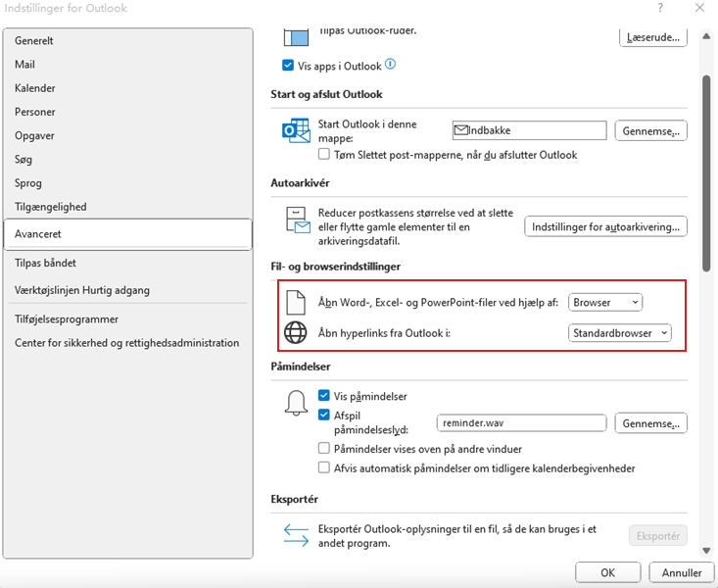The width and height of the screenshot is (718, 588).
Task: Open Center for sikkerhed og rettighedsadministration
Action: (x=127, y=343)
